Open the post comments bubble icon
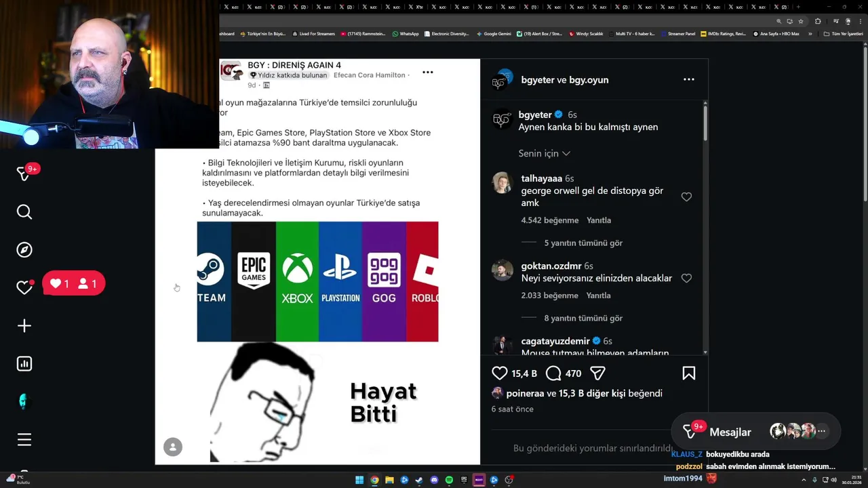Screen dimensions: 868x488 (x=553, y=373)
